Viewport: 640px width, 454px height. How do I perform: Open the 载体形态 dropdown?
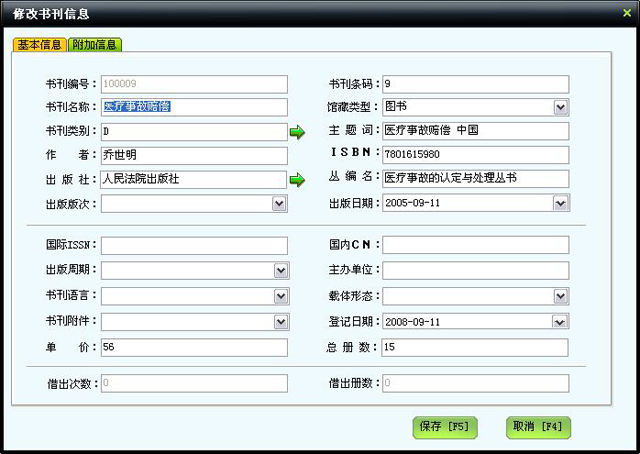561,296
